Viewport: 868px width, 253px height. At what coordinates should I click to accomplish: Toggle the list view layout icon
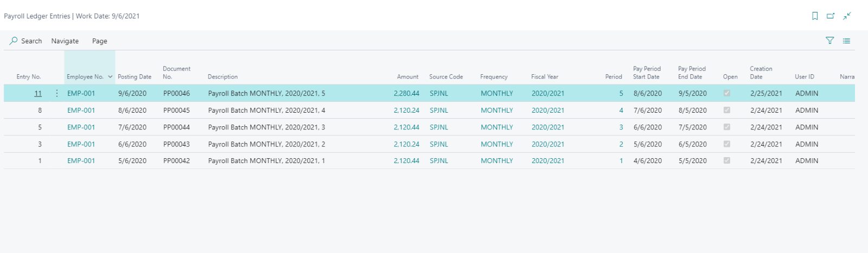click(846, 41)
